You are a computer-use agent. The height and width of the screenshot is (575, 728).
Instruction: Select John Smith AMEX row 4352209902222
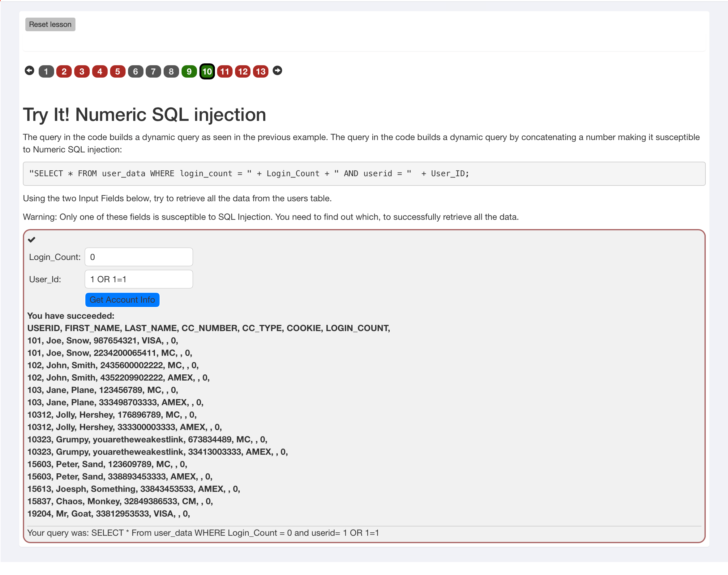118,378
